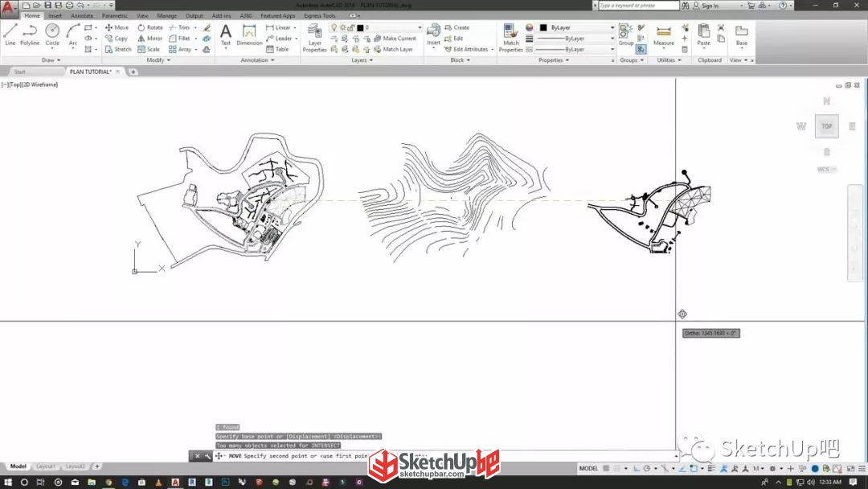Toggle lineweight display in status bar

[711, 469]
